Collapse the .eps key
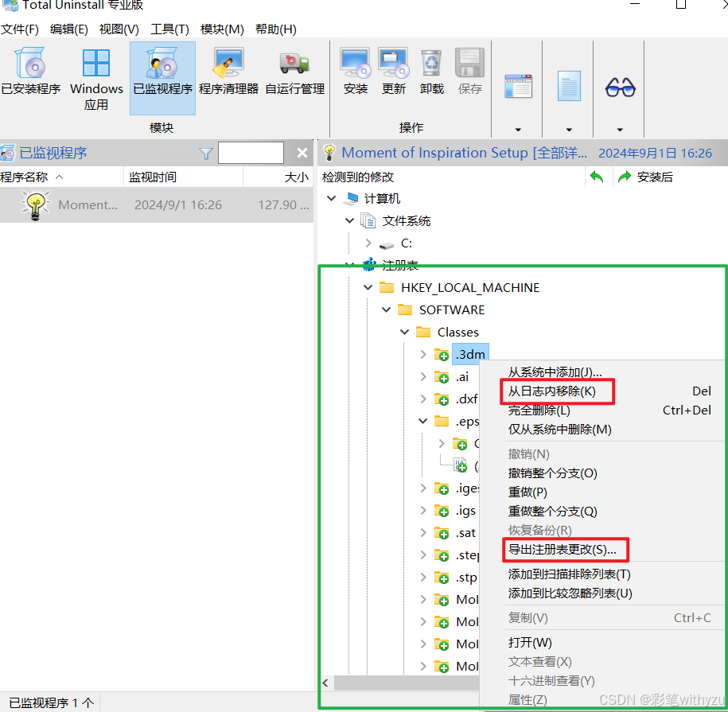Image resolution: width=728 pixels, height=712 pixels. [x=423, y=421]
